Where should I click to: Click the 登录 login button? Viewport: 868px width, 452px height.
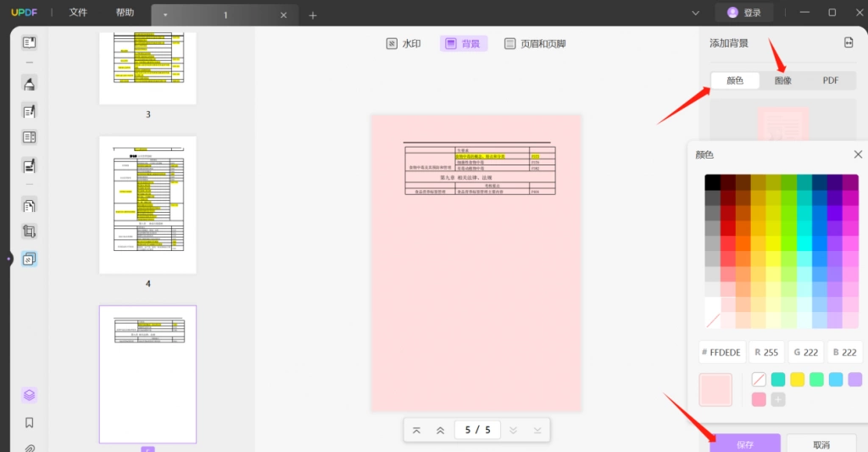(x=744, y=12)
